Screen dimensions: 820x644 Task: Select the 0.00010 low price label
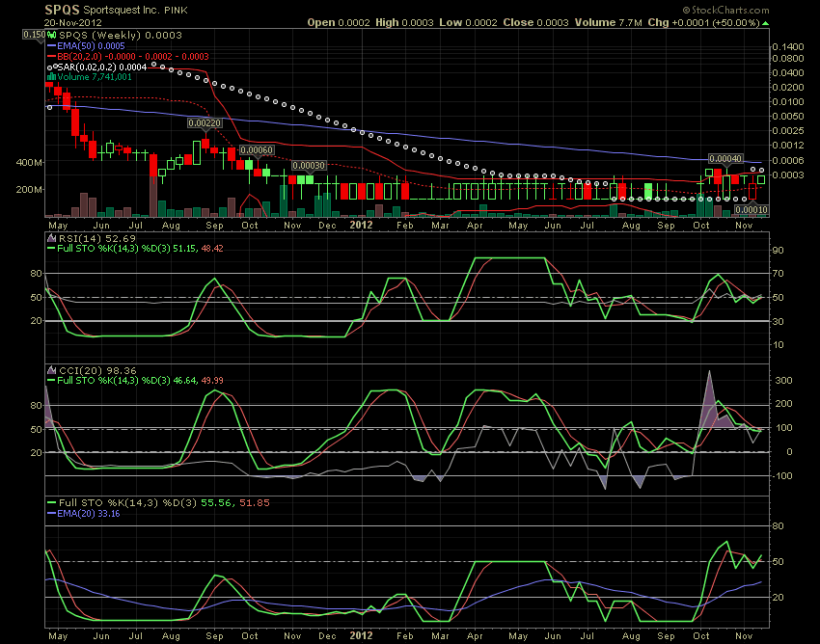point(751,209)
